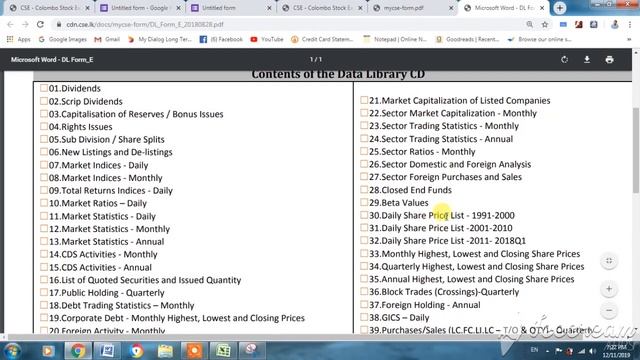640x360 pixels.
Task: Check 36.Block Trades (Crossings)-Quarterly box
Action: tap(364, 291)
